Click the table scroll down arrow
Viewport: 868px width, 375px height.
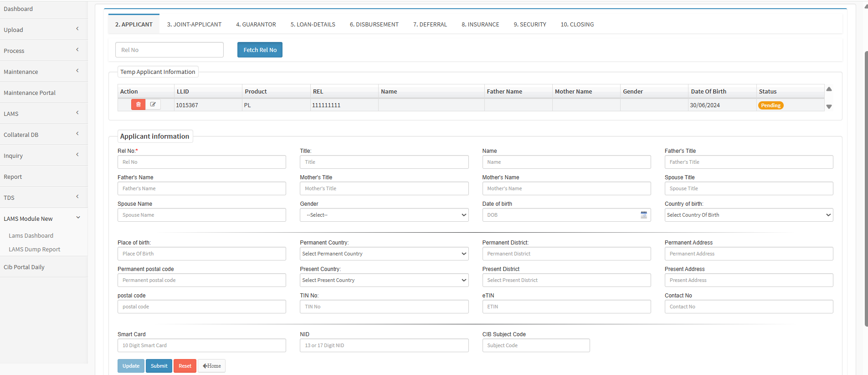point(829,107)
